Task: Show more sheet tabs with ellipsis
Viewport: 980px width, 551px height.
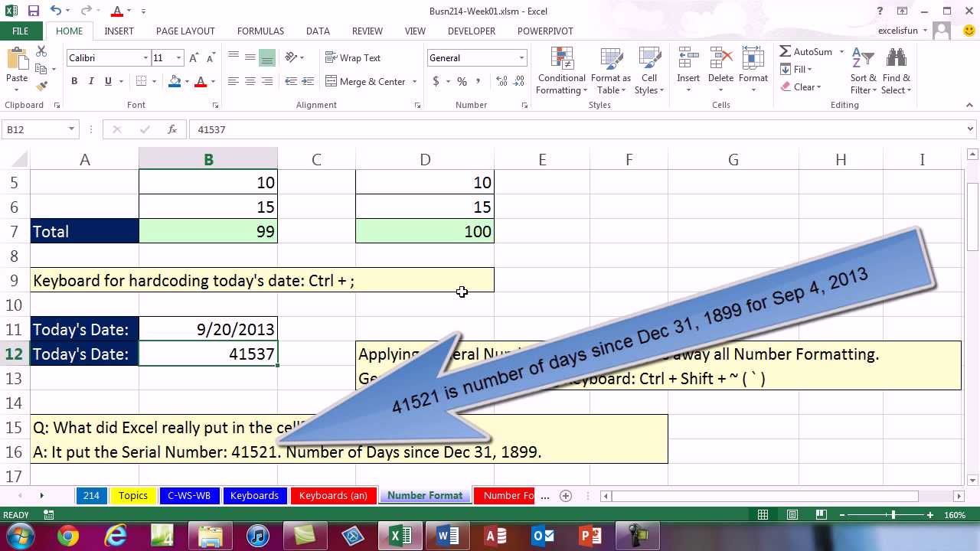Action: 545,495
